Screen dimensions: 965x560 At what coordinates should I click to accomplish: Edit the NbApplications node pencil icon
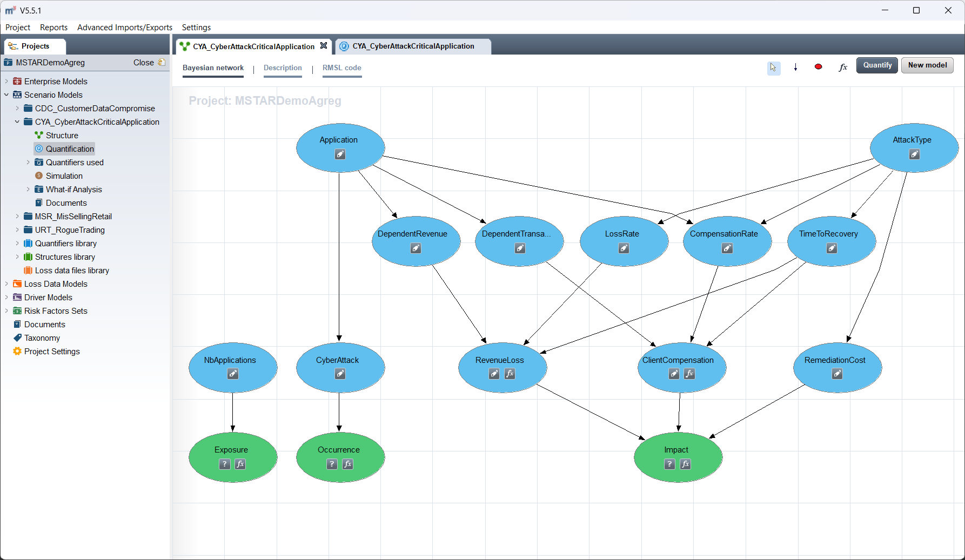[x=232, y=374]
